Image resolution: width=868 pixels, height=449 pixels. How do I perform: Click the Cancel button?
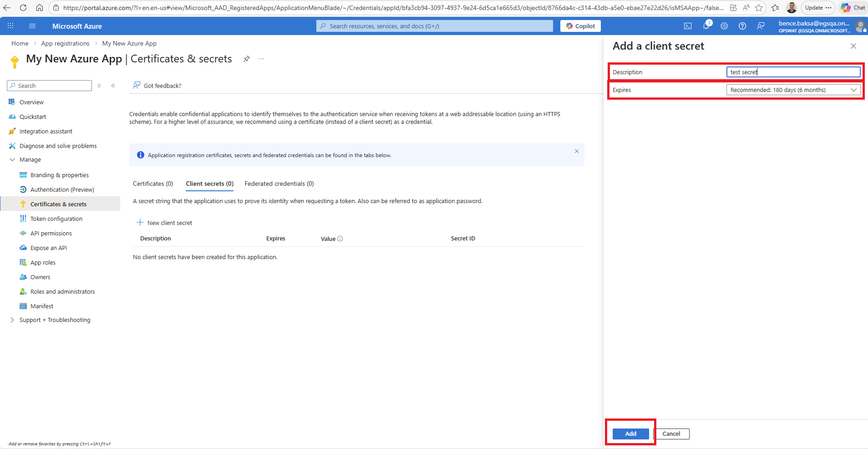(x=671, y=434)
